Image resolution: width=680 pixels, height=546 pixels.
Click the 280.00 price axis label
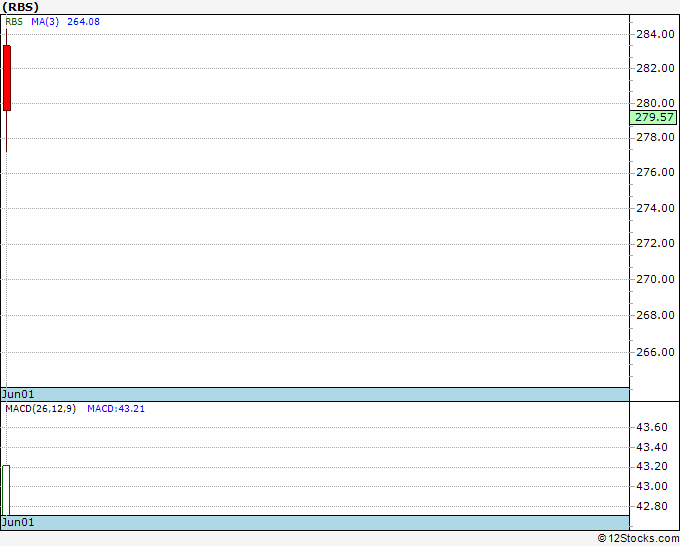click(655, 103)
